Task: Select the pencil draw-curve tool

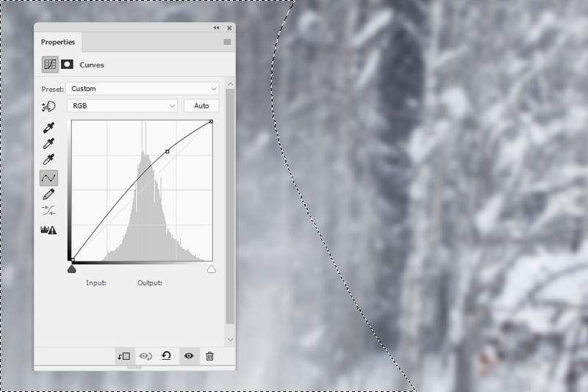Action: tap(49, 195)
